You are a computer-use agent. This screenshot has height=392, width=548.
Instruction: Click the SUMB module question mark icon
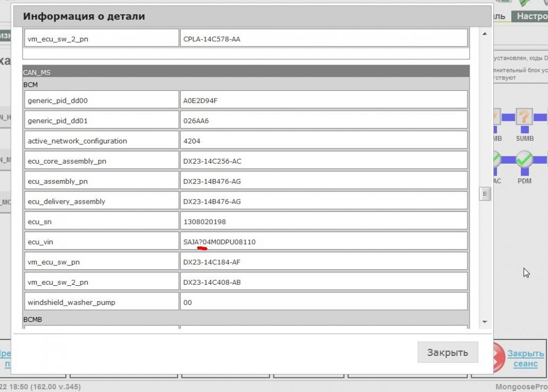click(524, 117)
